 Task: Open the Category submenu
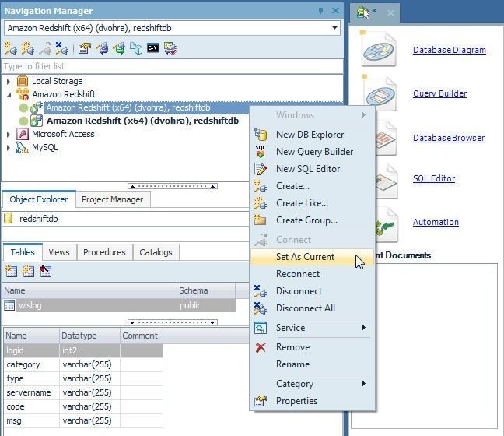(x=313, y=384)
